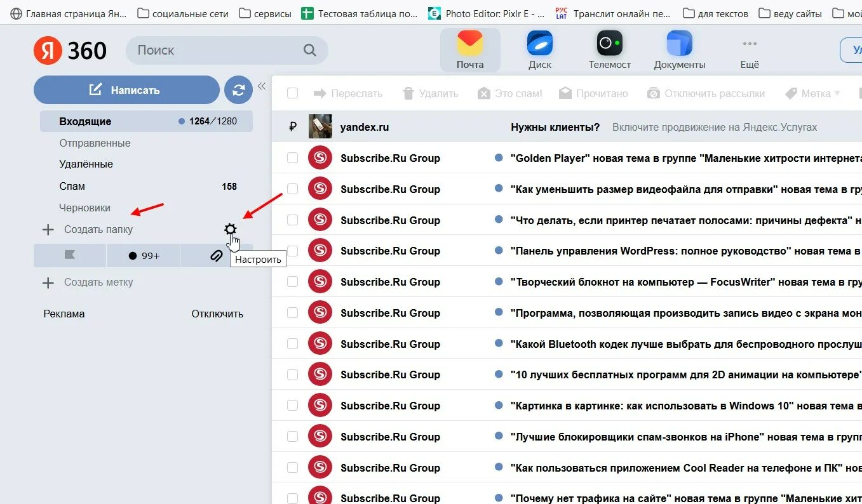Check the "10 лучших бесплатных программ" message checkbox

click(x=292, y=375)
